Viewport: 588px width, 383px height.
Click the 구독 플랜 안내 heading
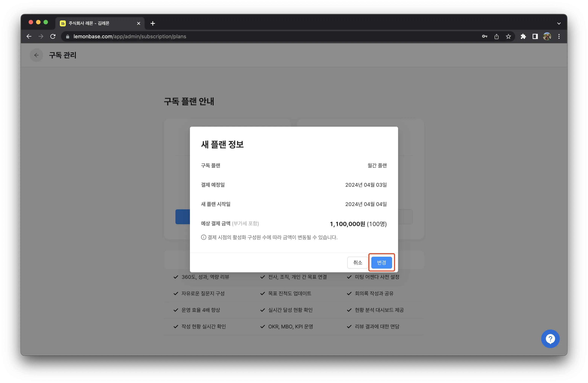pos(189,101)
